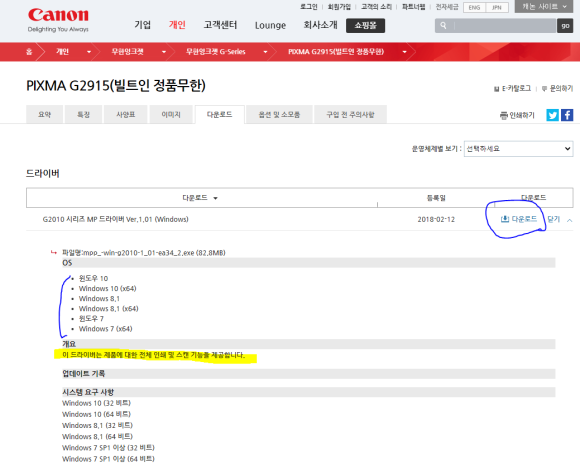The image size is (580, 471).
Task: Open the 캐논 사이트 dropdown
Action: tap(543, 6)
